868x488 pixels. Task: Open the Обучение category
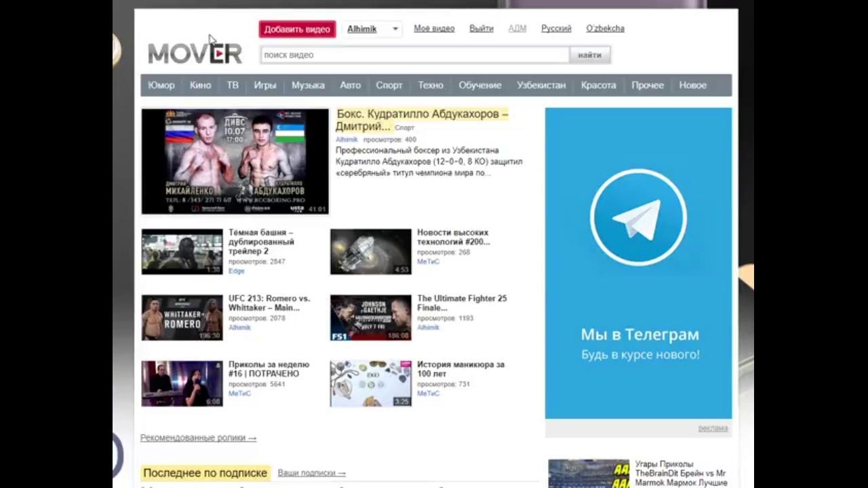(480, 85)
